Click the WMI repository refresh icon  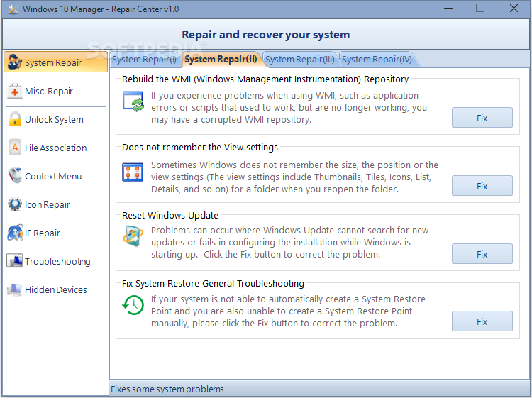[133, 101]
